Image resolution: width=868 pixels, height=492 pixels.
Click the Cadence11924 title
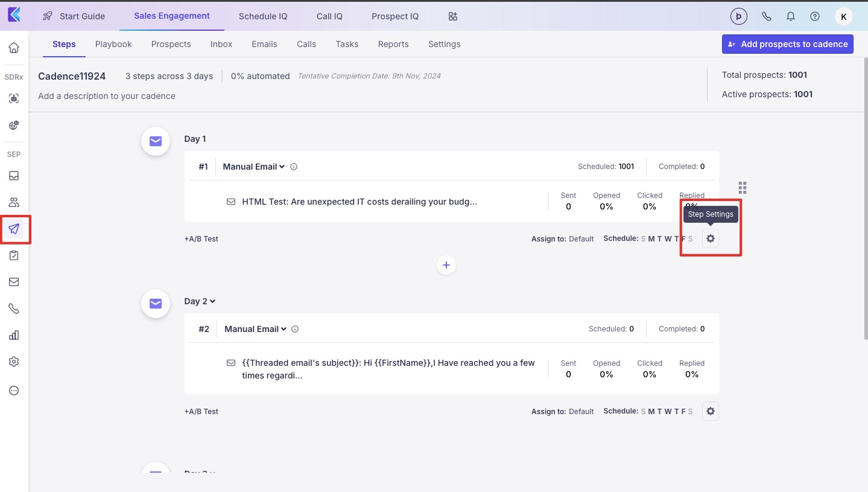tap(72, 76)
